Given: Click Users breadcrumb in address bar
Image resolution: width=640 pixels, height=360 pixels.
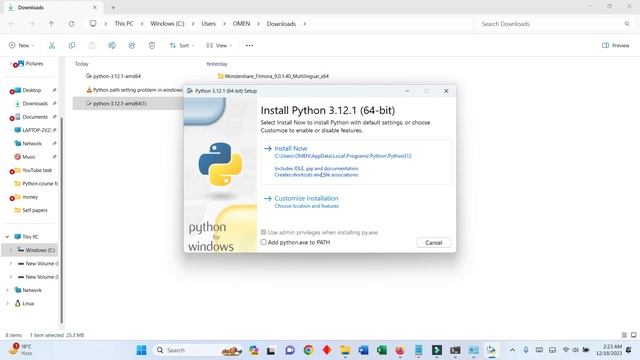Looking at the screenshot, I should pos(209,24).
